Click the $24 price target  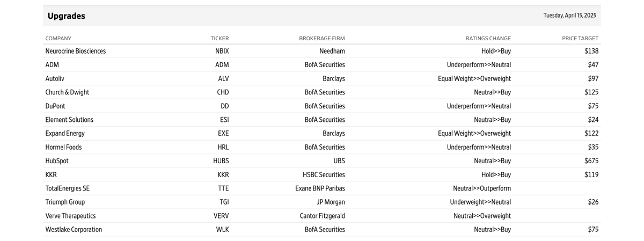click(x=593, y=120)
